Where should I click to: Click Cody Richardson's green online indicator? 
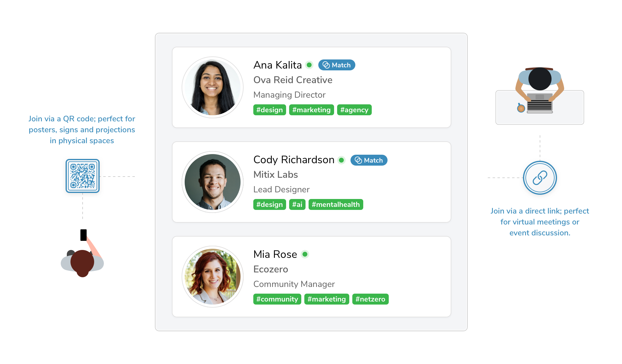pyautogui.click(x=341, y=160)
